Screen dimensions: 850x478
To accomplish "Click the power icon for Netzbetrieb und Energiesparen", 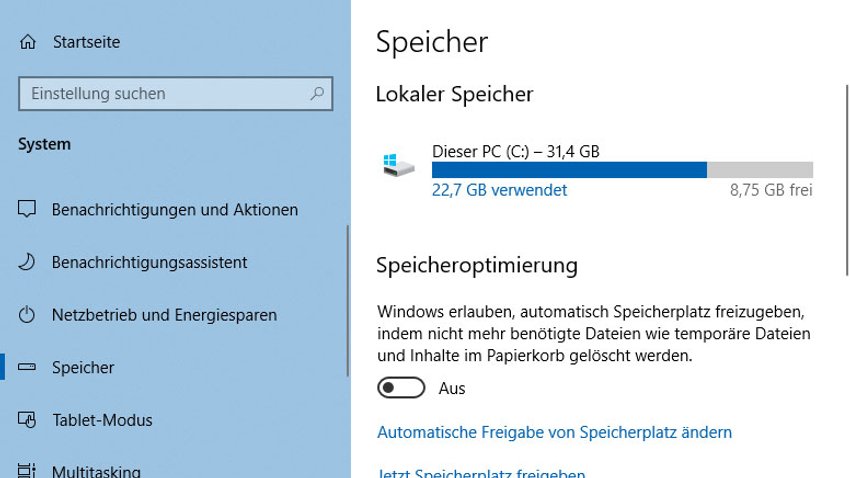I will click(27, 314).
